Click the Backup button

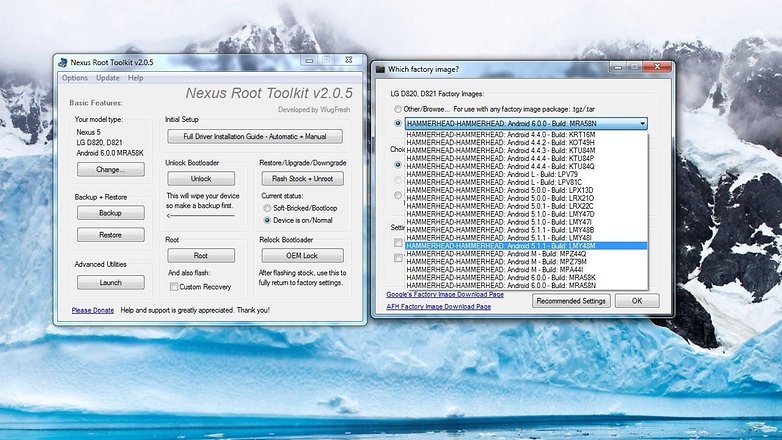pos(111,213)
